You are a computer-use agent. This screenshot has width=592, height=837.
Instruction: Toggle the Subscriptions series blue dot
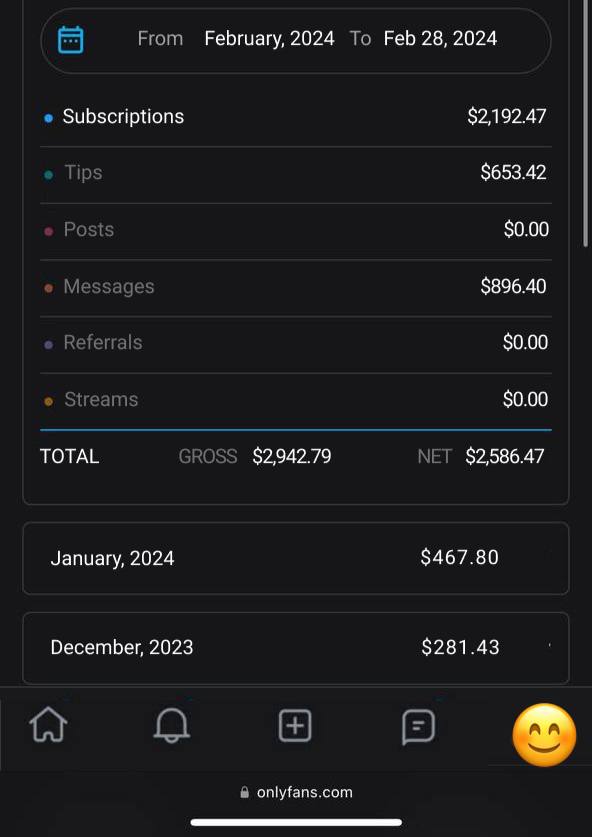click(x=49, y=118)
